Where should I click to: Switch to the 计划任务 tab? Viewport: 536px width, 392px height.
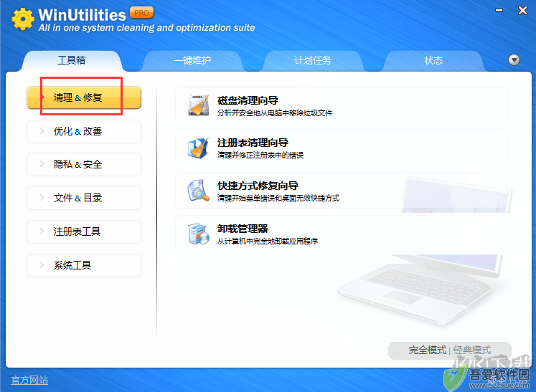(x=313, y=60)
